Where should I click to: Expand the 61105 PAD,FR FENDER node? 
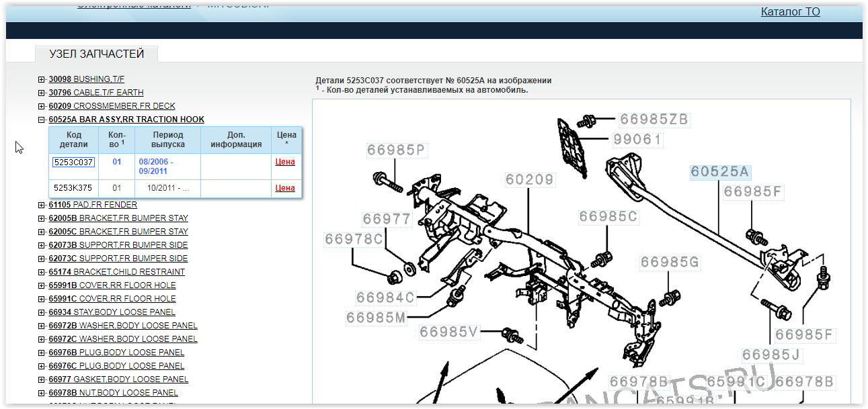(42, 205)
